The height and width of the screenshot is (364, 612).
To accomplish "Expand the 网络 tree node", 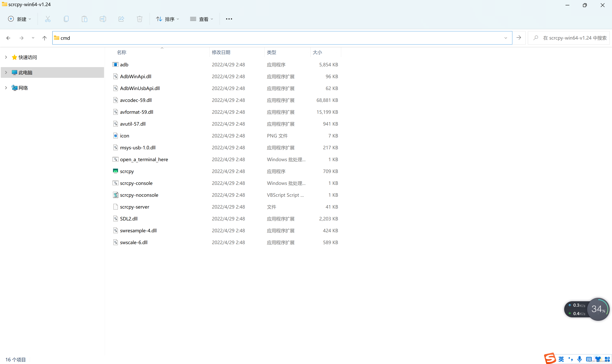I will 6,88.
